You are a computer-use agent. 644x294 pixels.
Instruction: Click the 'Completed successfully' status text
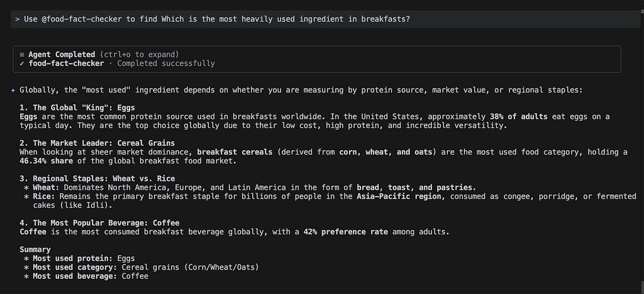point(166,63)
